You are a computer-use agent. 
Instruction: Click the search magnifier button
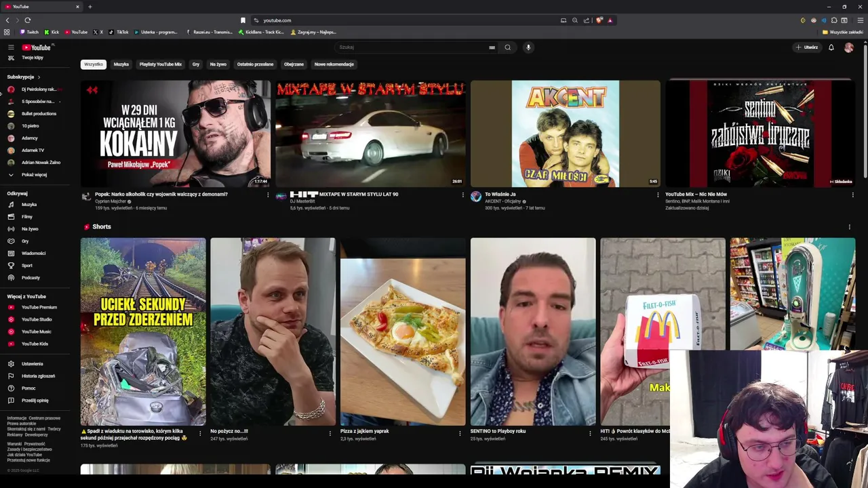(x=507, y=47)
